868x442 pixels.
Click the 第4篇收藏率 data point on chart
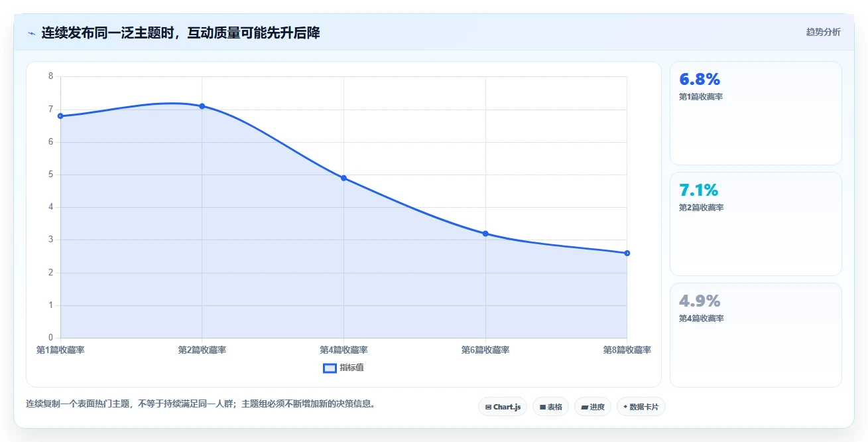pyautogui.click(x=343, y=178)
